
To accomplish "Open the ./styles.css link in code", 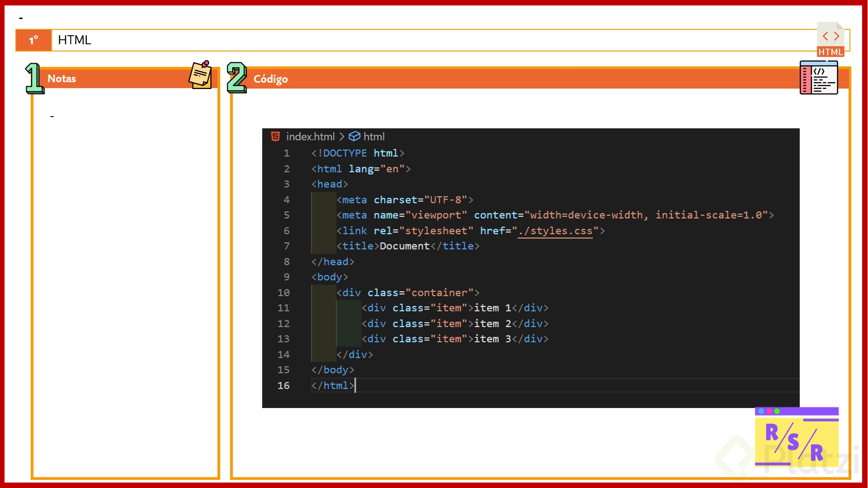I will (x=555, y=231).
